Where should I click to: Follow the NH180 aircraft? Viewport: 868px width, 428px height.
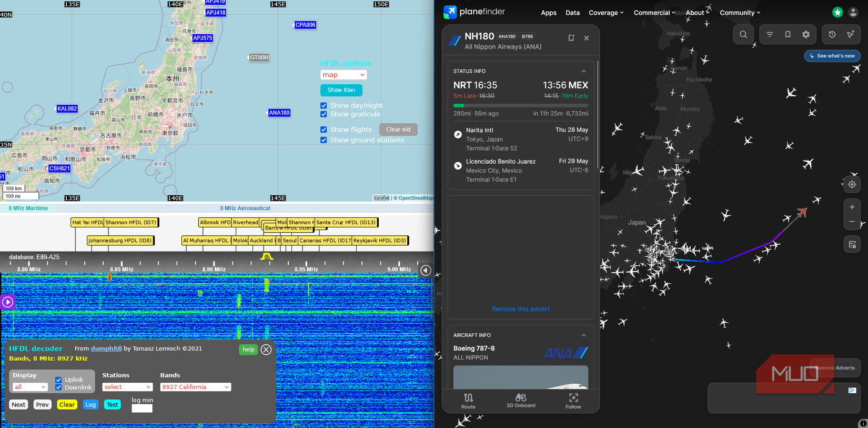pos(573,401)
